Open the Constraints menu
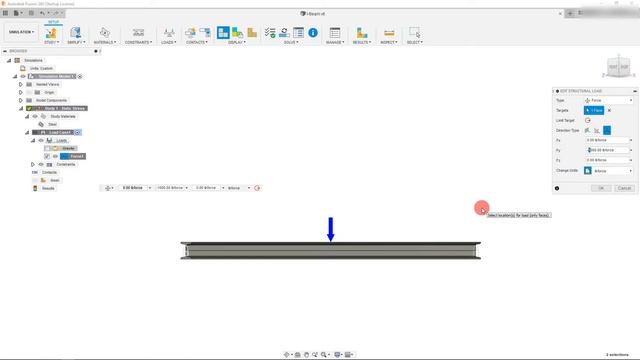The height and width of the screenshot is (360, 640). (138, 42)
